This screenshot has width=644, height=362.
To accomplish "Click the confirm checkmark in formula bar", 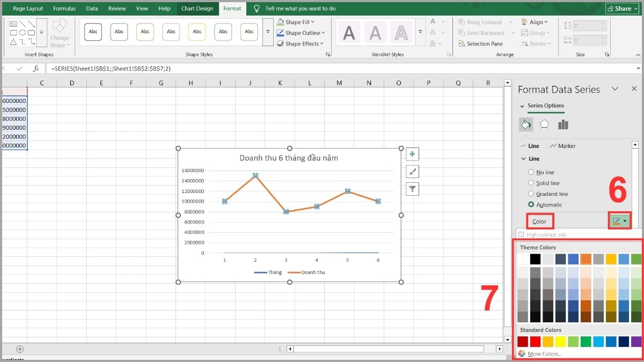I will [20, 69].
